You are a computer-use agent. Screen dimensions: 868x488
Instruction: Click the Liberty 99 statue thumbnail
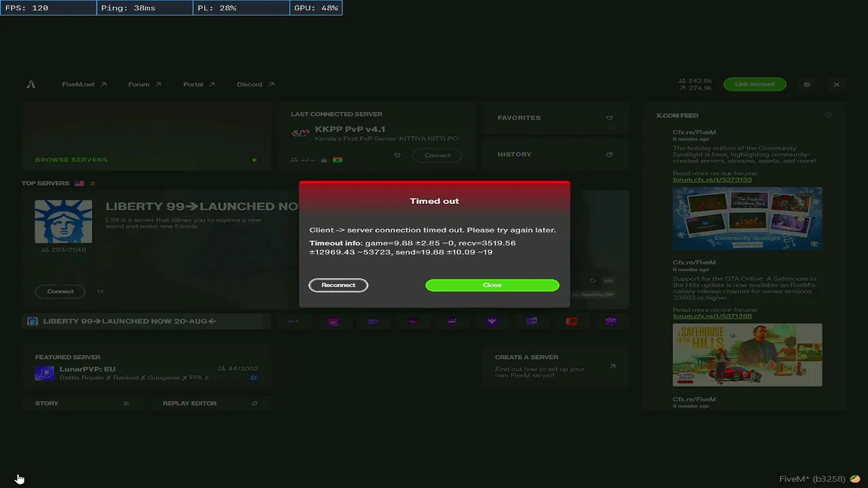coord(64,222)
